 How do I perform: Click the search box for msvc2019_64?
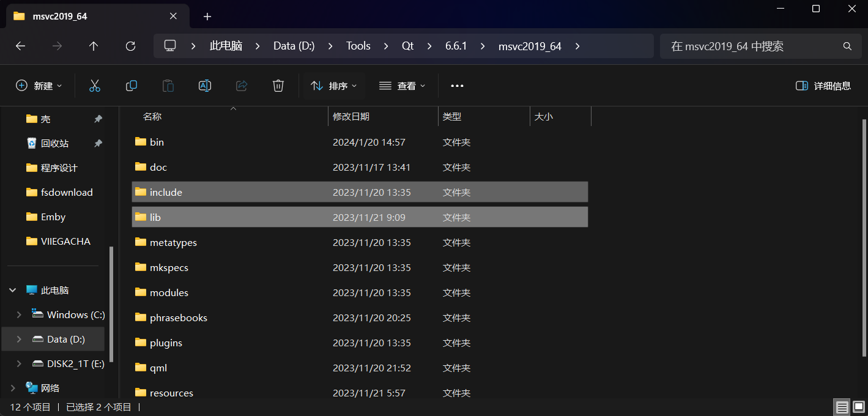[752, 46]
